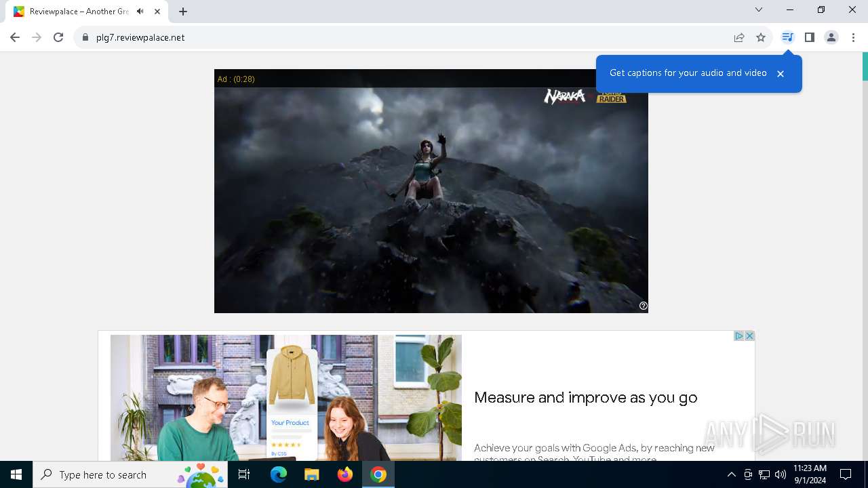Launch Firefox from taskbar
This screenshot has height=488, width=868.
click(x=345, y=474)
